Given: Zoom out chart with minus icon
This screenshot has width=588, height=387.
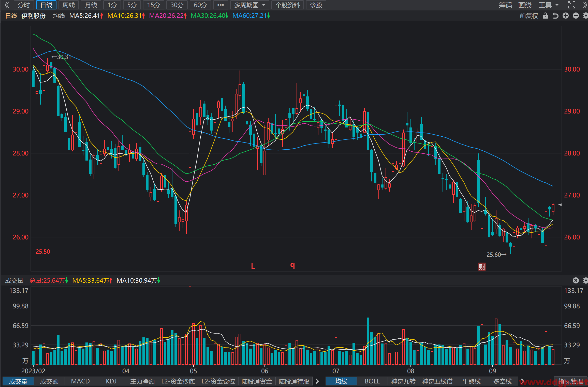Looking at the screenshot, I should [x=576, y=16].
